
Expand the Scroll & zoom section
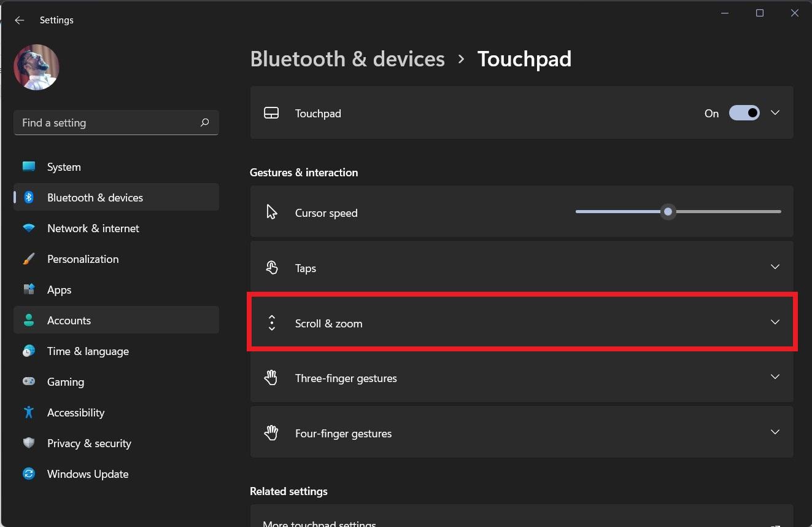[x=775, y=322]
